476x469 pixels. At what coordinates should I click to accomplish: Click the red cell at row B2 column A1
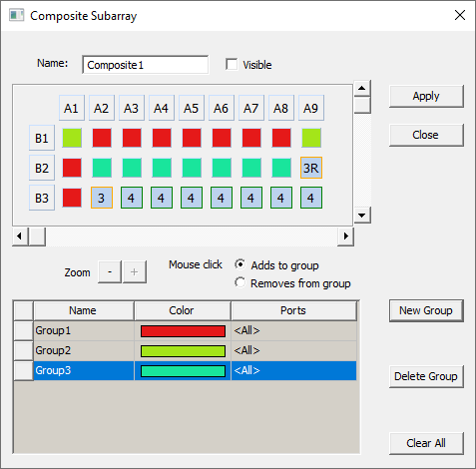click(x=72, y=168)
